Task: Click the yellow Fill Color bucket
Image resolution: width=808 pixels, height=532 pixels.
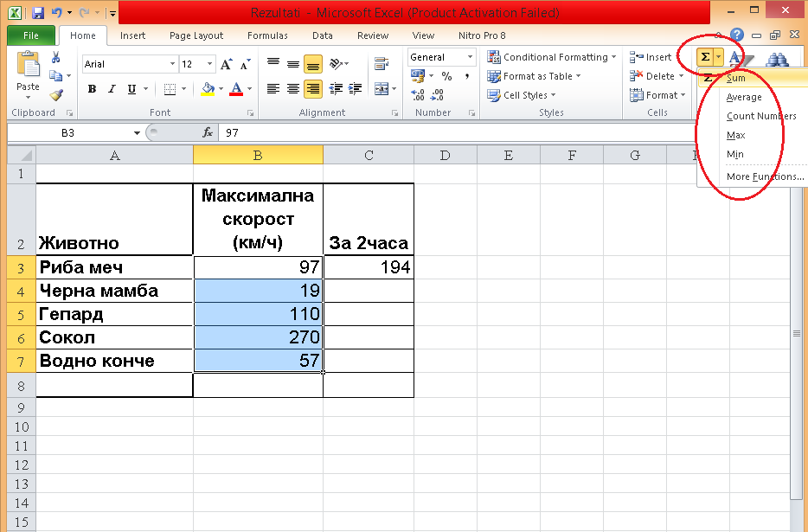Action: [207, 89]
